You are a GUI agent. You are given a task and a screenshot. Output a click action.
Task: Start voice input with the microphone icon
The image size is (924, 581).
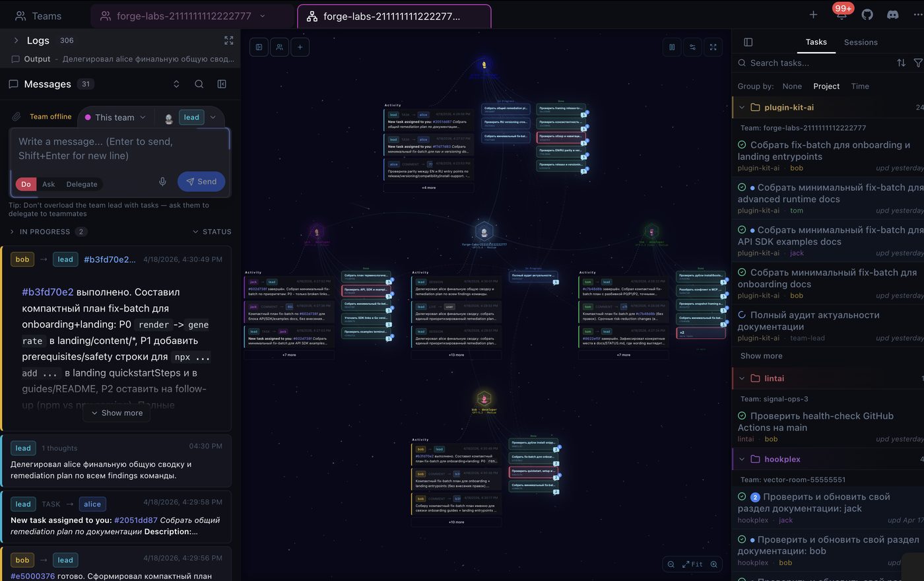click(x=162, y=182)
